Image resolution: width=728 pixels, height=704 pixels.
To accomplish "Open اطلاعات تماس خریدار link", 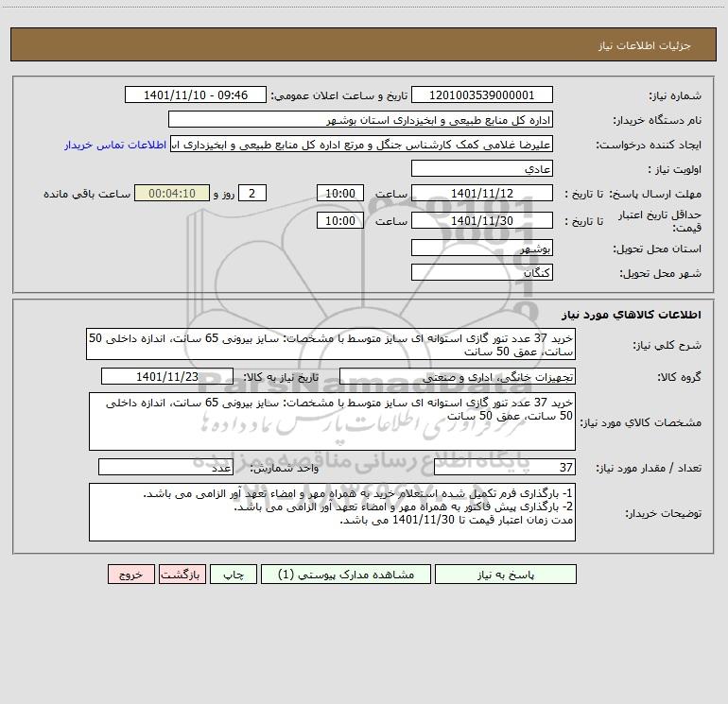I will (115, 145).
